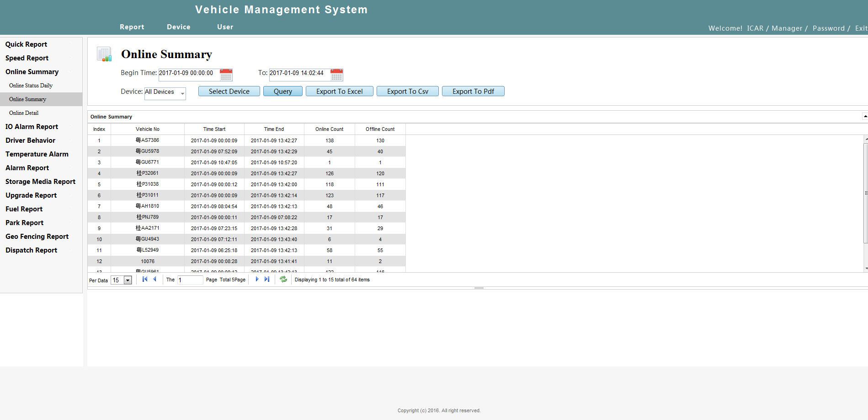Open Storage Media Report section
This screenshot has height=420, width=868.
click(40, 182)
